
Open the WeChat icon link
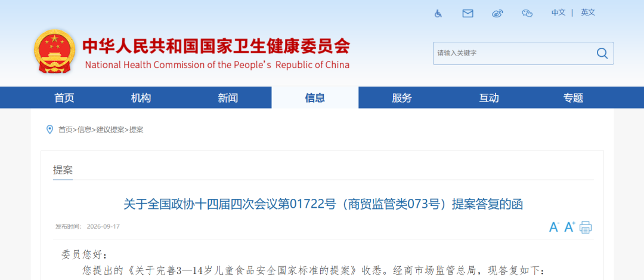[527, 14]
